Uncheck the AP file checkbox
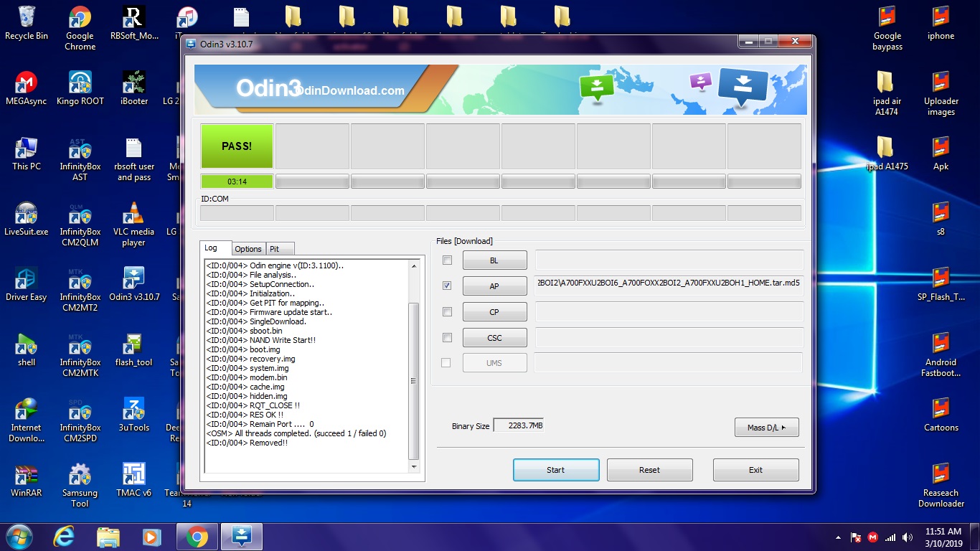 [448, 286]
